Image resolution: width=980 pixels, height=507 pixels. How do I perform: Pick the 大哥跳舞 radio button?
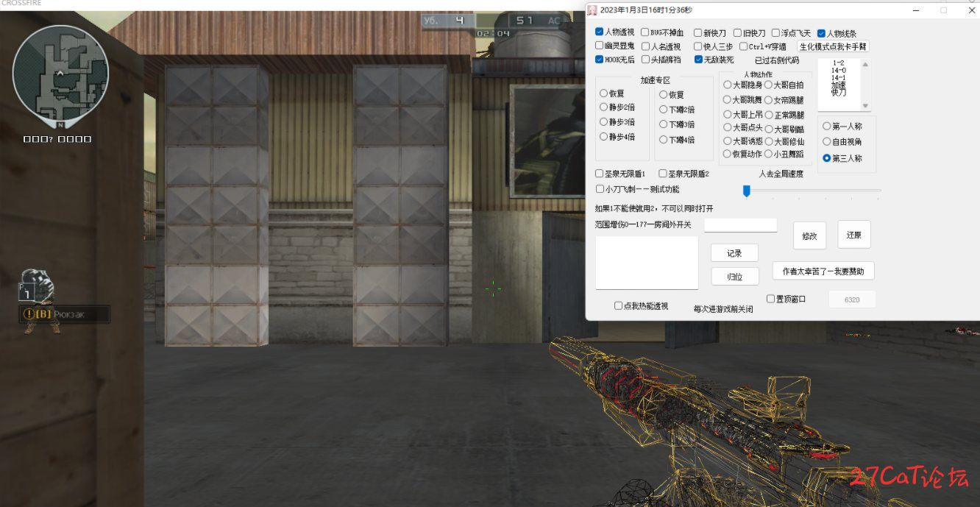pyautogui.click(x=727, y=99)
